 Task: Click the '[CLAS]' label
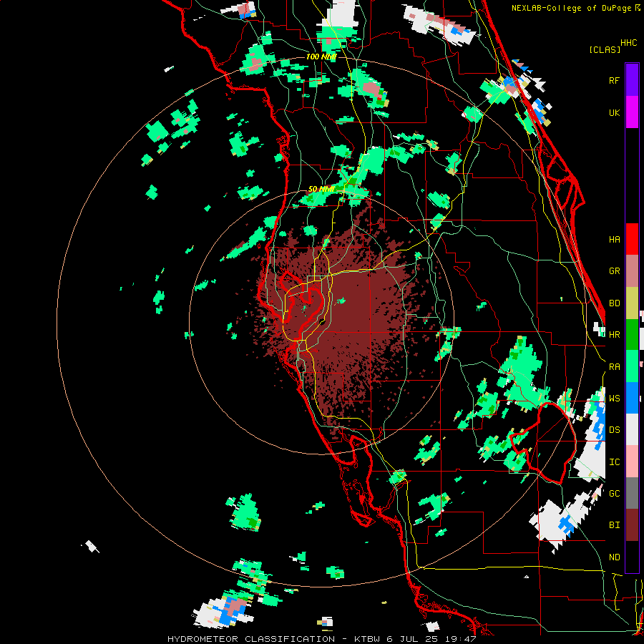(605, 49)
